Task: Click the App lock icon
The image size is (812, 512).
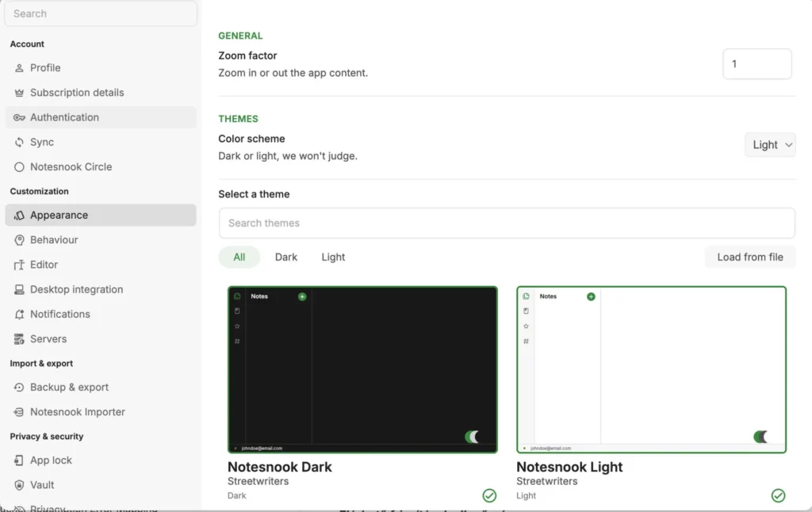Action: [19, 460]
